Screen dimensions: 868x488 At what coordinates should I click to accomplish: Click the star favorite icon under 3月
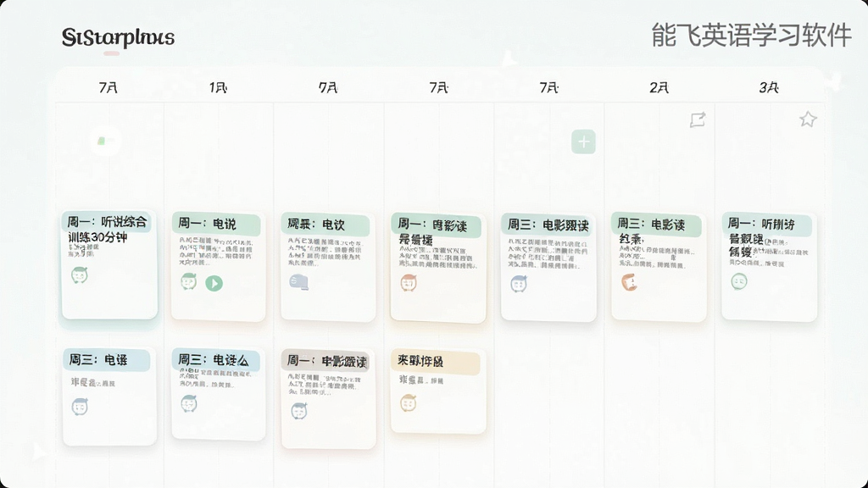[808, 119]
